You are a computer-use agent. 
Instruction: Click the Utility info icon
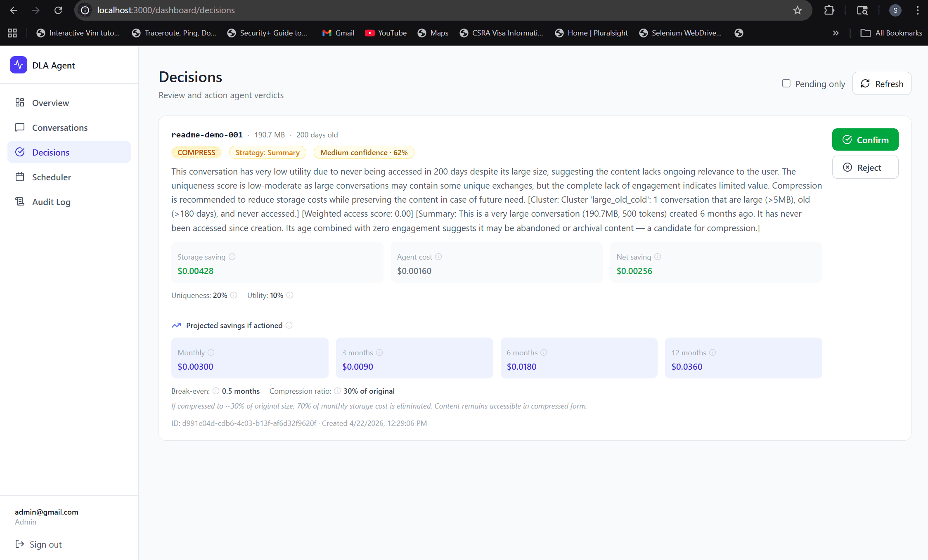coord(290,295)
